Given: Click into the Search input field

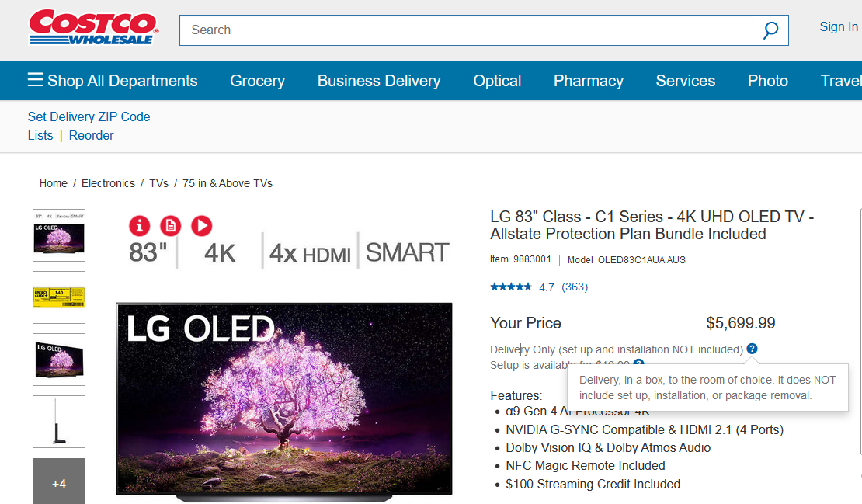Looking at the screenshot, I should pos(466,30).
